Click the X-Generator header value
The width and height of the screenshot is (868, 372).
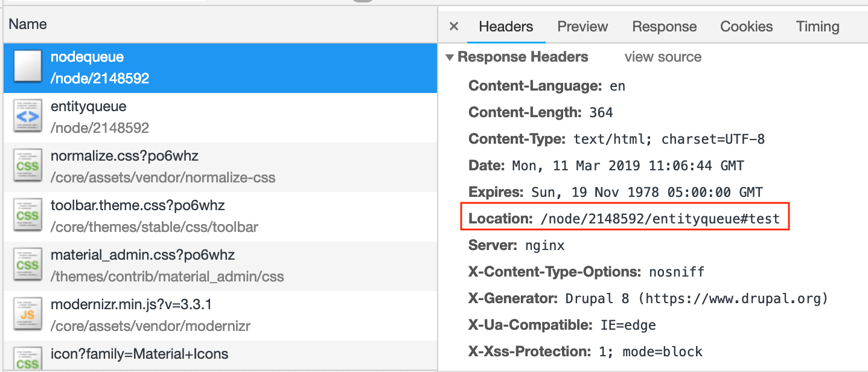697,298
